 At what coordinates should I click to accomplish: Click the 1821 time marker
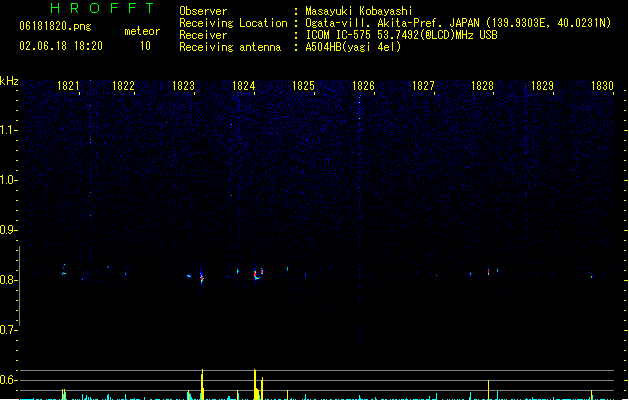(x=68, y=86)
